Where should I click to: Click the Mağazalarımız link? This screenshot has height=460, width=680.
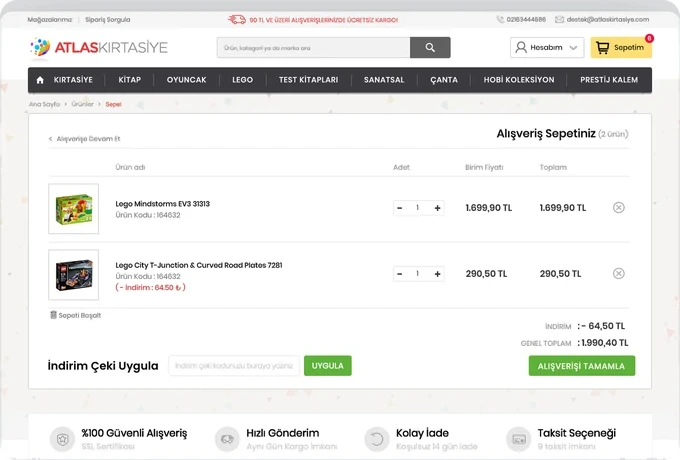point(50,20)
